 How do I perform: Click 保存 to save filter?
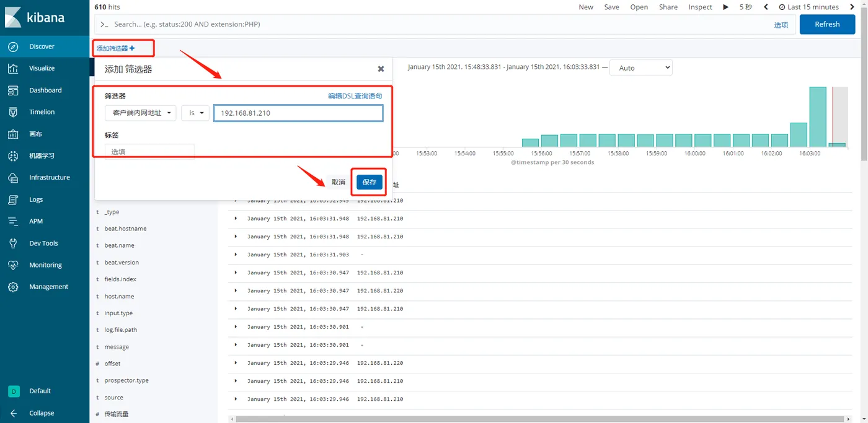tap(370, 182)
